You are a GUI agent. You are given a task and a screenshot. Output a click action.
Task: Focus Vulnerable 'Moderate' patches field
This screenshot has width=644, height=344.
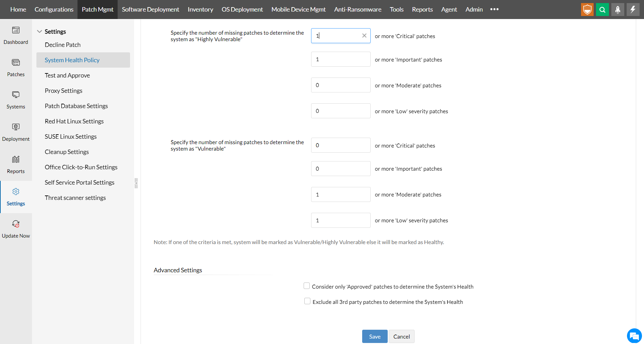(341, 194)
